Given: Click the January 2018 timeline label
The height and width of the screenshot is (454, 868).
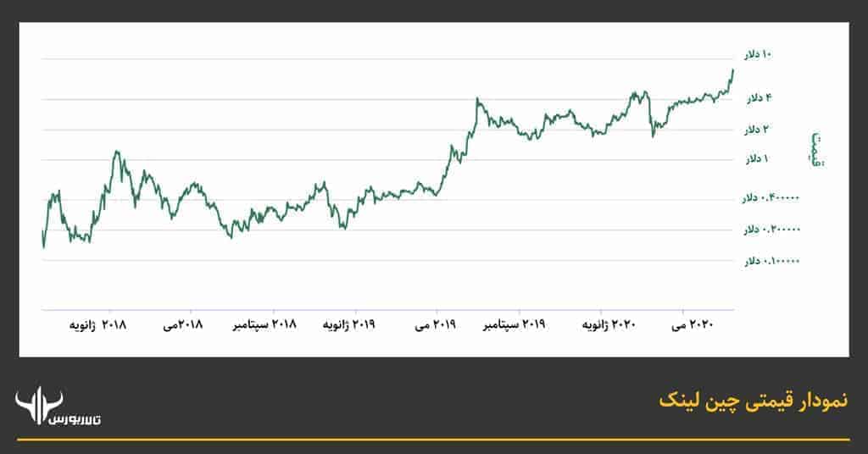Looking at the screenshot, I should pyautogui.click(x=98, y=324).
